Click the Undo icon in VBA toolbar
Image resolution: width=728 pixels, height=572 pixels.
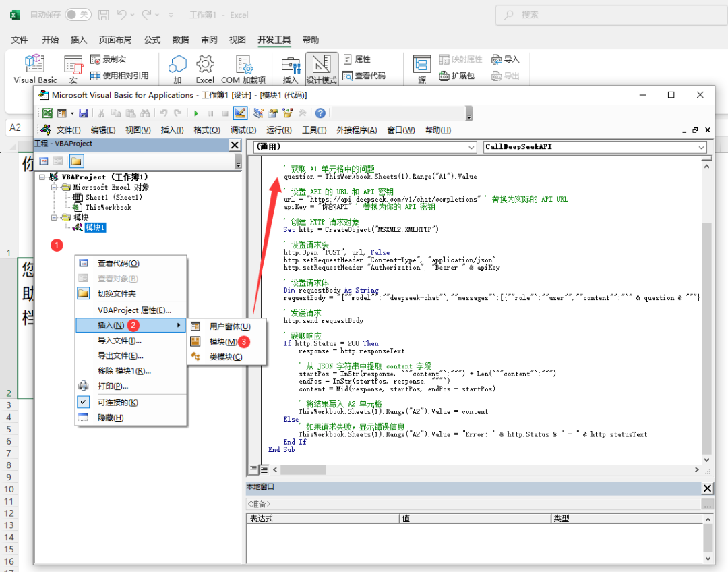click(163, 113)
